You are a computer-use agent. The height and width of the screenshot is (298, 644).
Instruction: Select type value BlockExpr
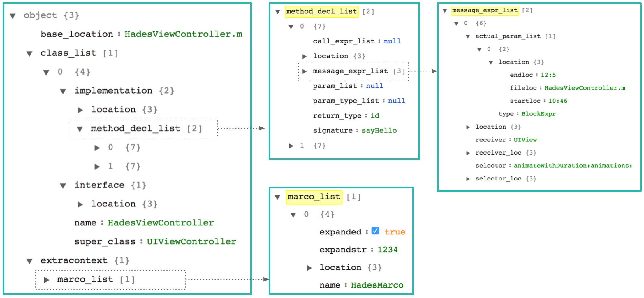click(x=539, y=114)
